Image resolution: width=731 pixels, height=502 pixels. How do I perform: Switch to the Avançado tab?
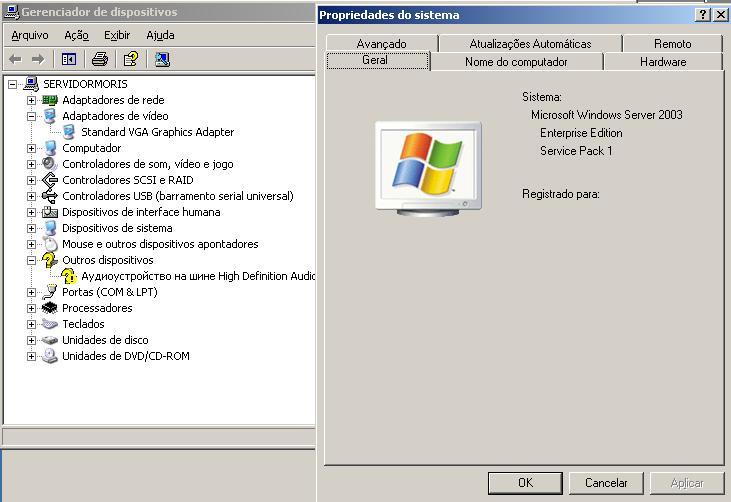382,43
